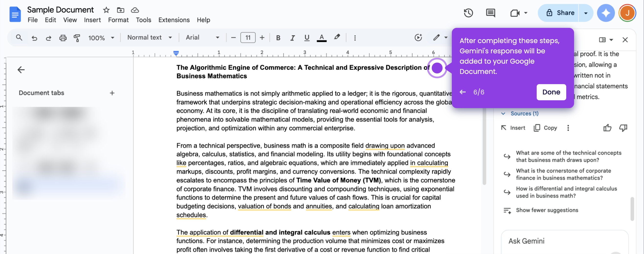Open Normal text style dropdown

150,37
